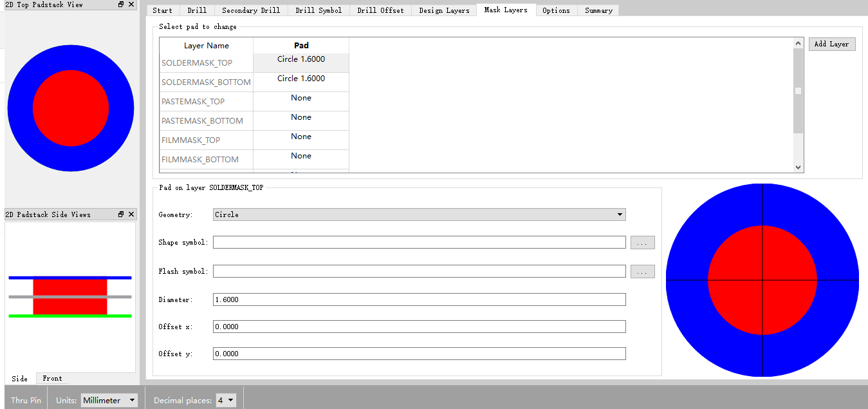Float the 2D Padstack Side Views panel

[121, 214]
